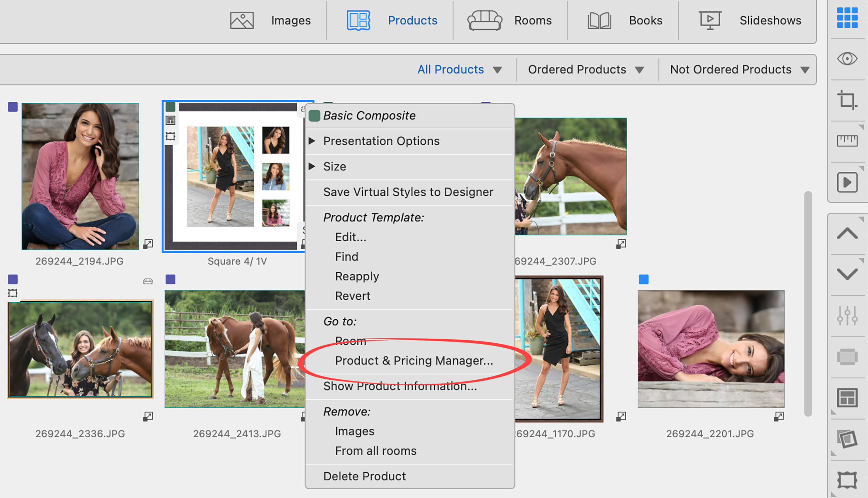Select the 269244_2194.JPG thumbnail

coord(80,176)
